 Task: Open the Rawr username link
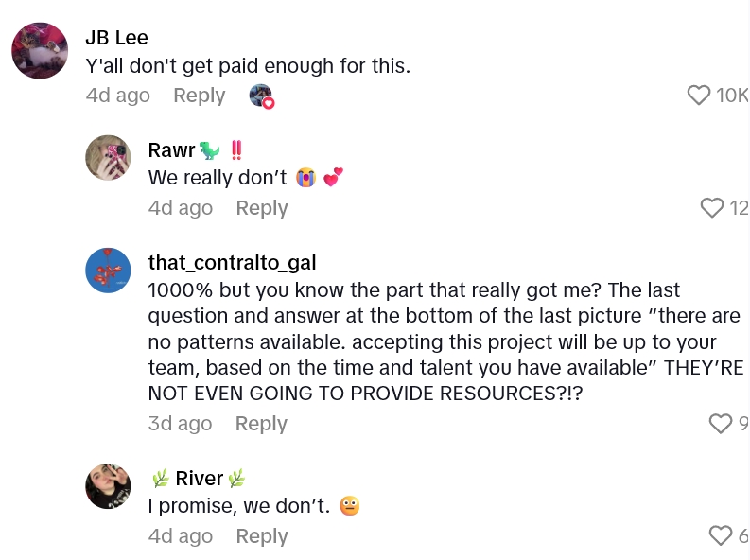(171, 150)
